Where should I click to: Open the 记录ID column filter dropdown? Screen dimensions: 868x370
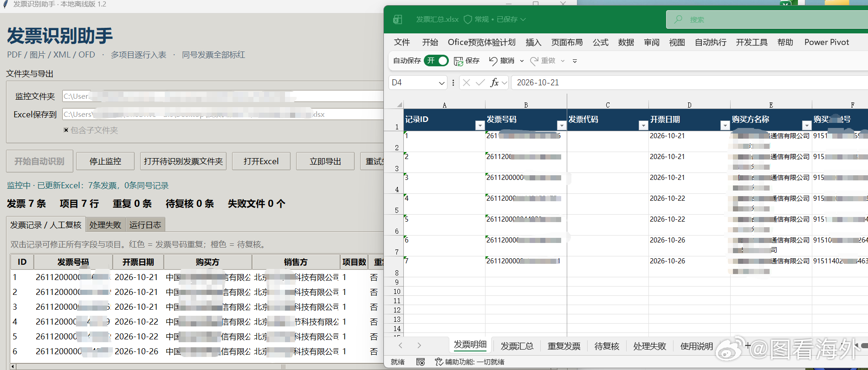480,126
